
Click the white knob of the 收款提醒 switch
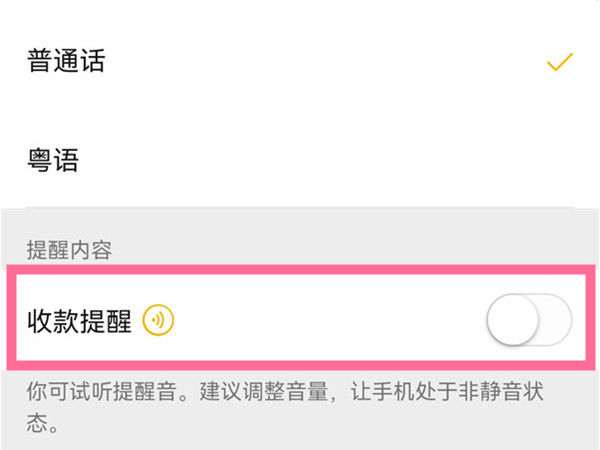point(512,320)
